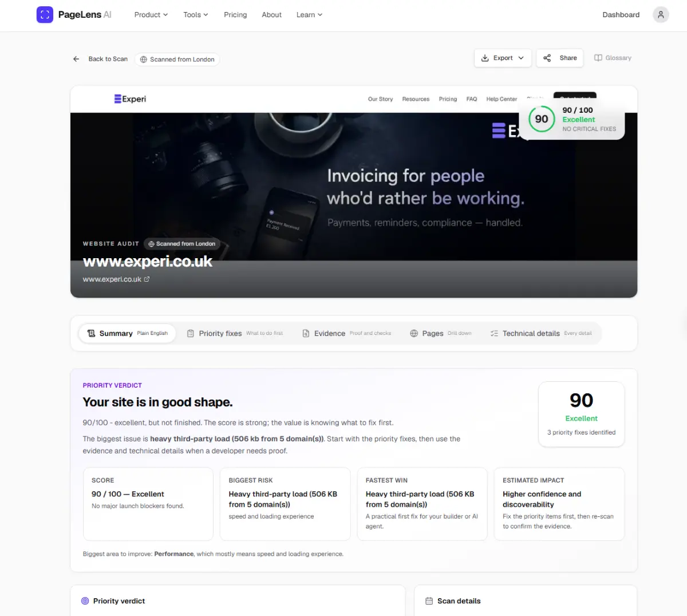Open the Glossary
The height and width of the screenshot is (616, 687).
[x=613, y=58]
